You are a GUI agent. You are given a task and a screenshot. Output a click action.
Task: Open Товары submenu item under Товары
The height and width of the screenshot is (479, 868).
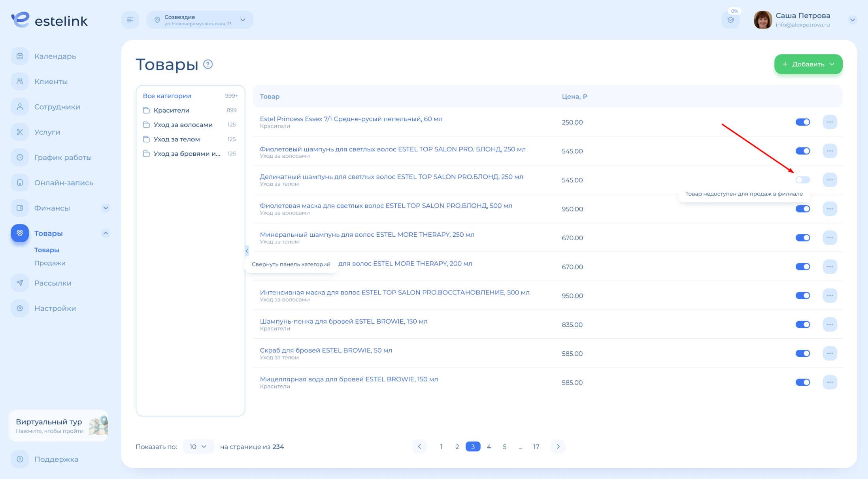(47, 250)
